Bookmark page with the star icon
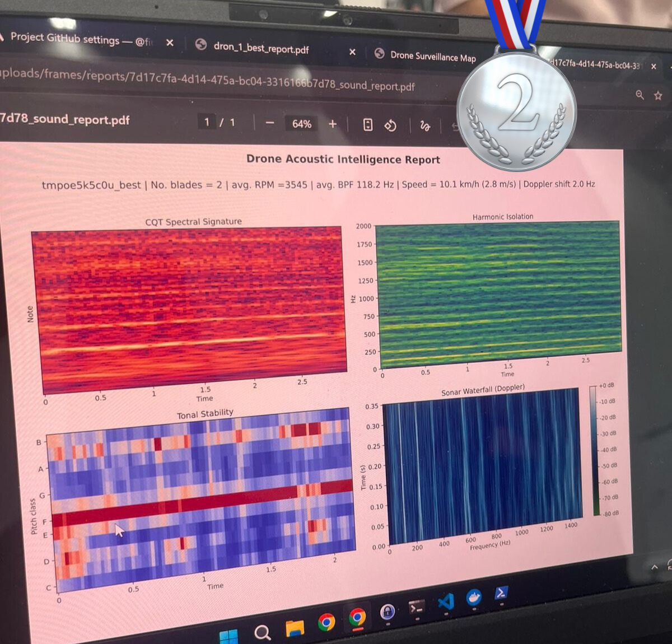The width and height of the screenshot is (672, 644). click(658, 96)
